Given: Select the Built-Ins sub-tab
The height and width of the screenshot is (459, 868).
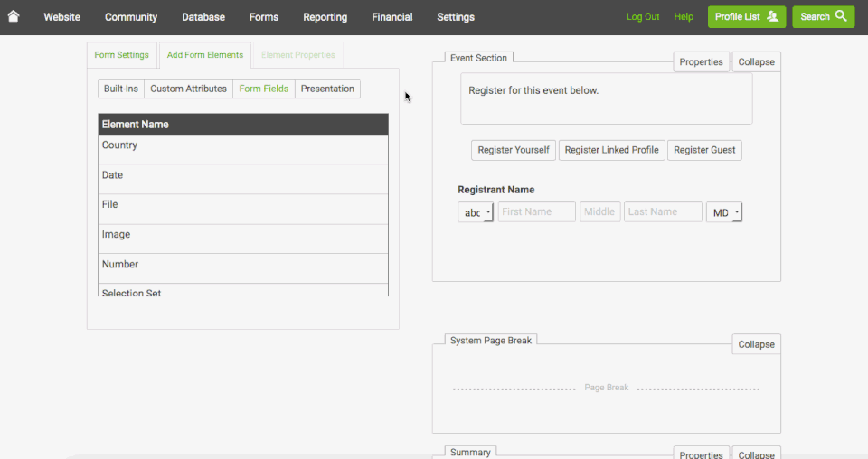Looking at the screenshot, I should [121, 89].
